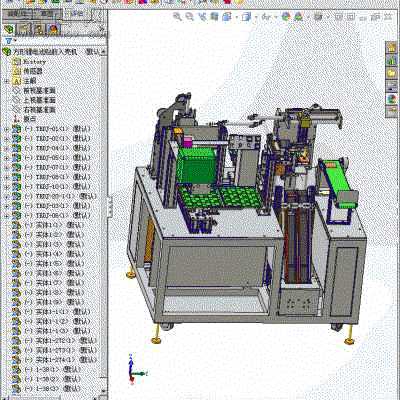Click the green battery tray block on model
Viewport: 400px width, 400px height.
[197, 165]
